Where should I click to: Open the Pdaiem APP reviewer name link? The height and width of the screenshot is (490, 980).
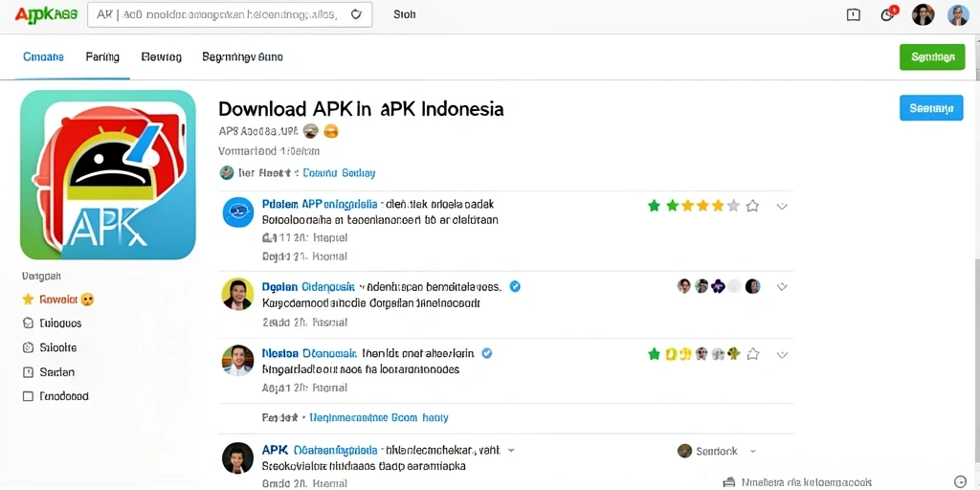pos(320,205)
